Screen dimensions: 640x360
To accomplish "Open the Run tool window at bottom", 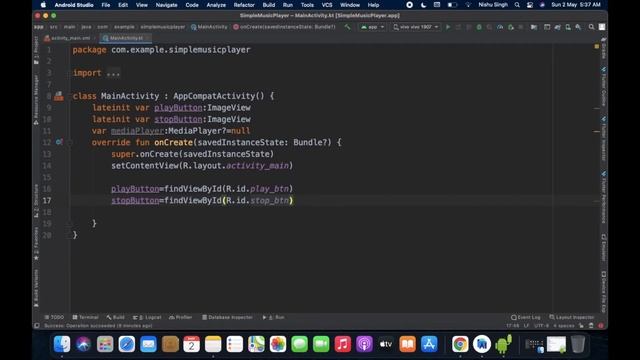I will pyautogui.click(x=273, y=317).
